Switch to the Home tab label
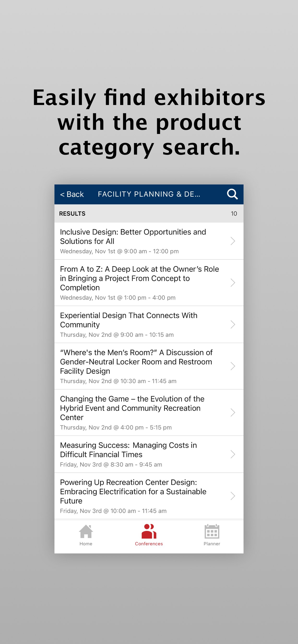This screenshot has height=644, width=298. 86,544
